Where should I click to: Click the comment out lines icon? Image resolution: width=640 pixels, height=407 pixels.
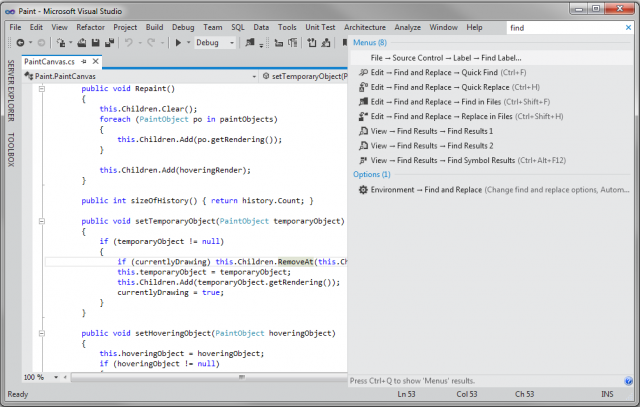(x=312, y=42)
